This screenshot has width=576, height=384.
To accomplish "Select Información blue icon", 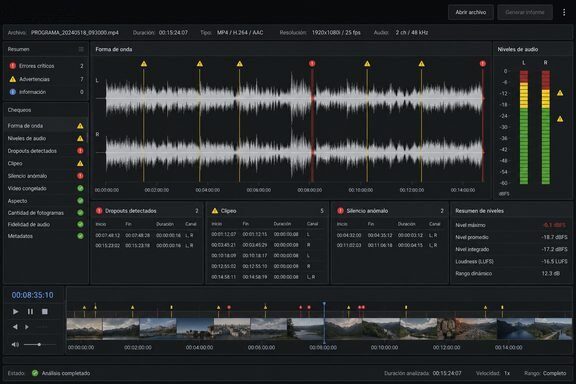I will 12,92.
